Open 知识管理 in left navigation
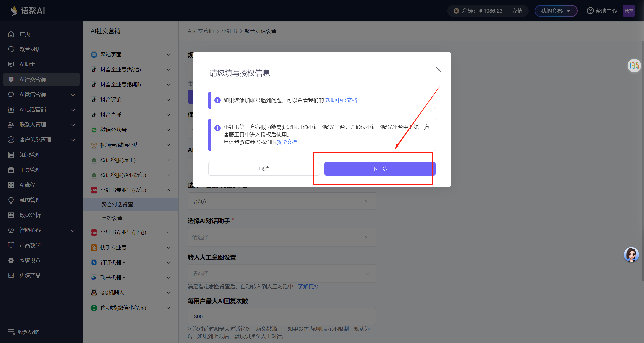 pyautogui.click(x=30, y=155)
